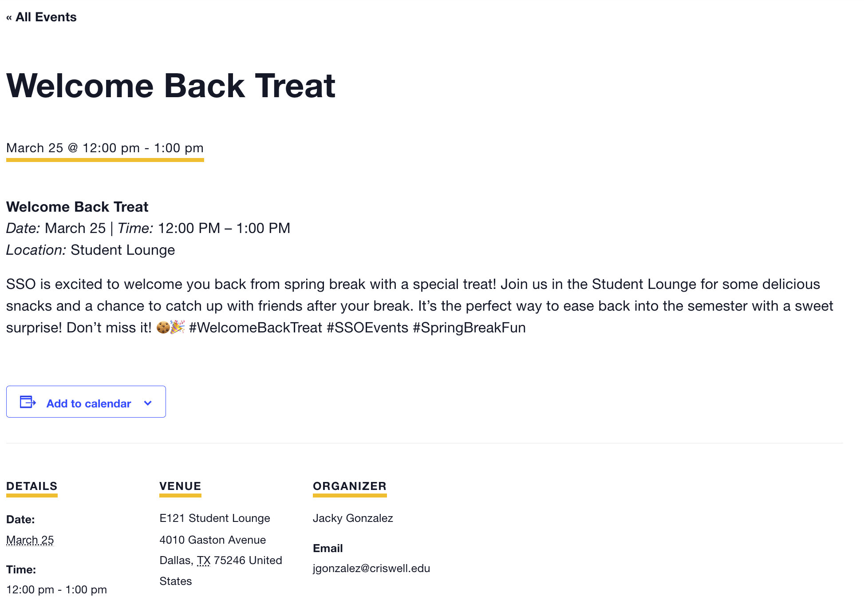Click organizer name Jacky Gonzalez
The height and width of the screenshot is (616, 864).
tap(353, 518)
